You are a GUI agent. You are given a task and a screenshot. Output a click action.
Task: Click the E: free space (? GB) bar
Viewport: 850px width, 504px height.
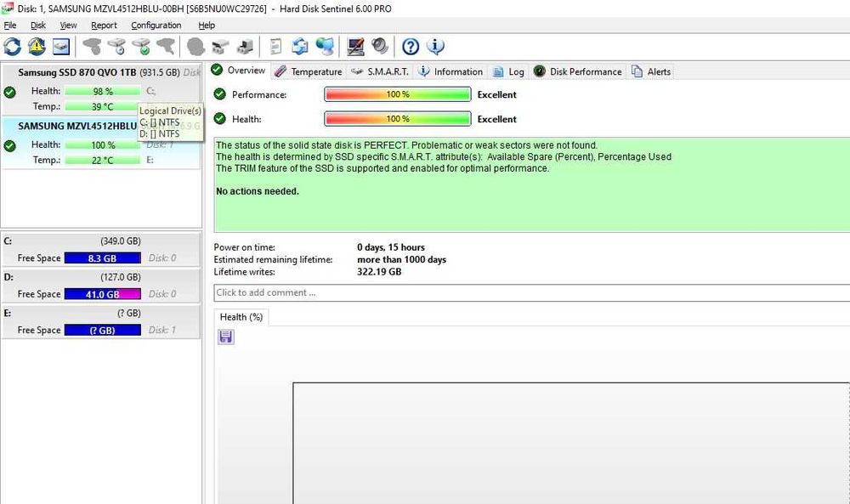click(x=103, y=330)
